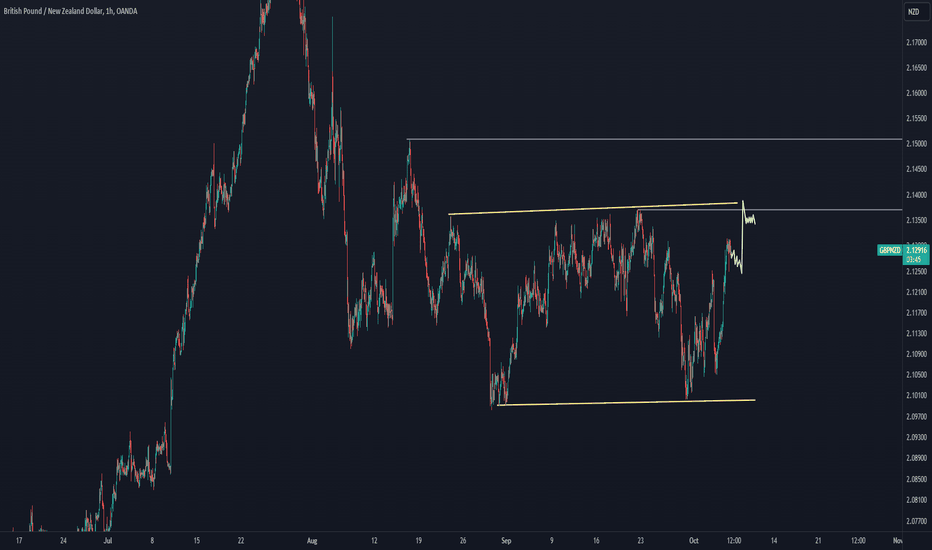Click the 23 date label on time axis

point(640,540)
